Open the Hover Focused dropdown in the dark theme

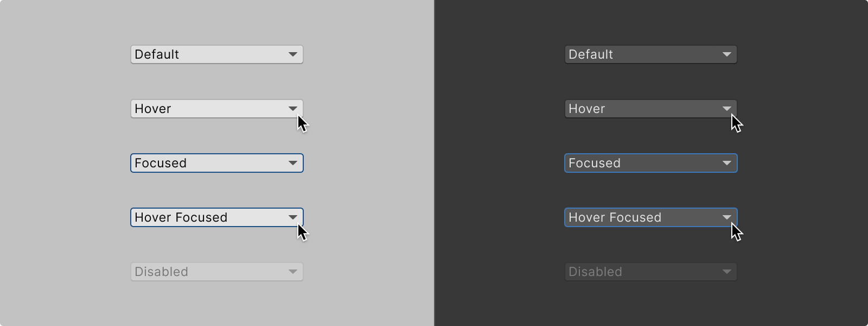651,217
